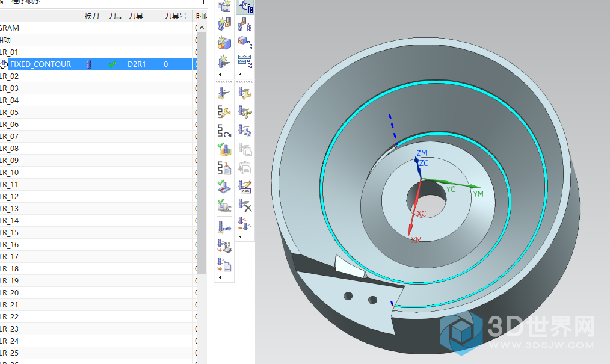610x364 pixels.
Task: Switch to Program Order View
Action: point(245,6)
